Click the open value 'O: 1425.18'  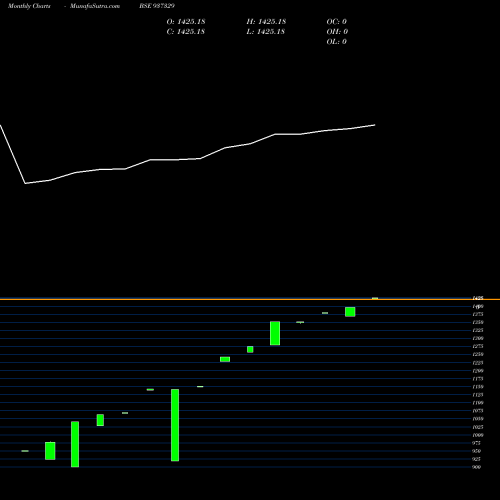click(186, 22)
